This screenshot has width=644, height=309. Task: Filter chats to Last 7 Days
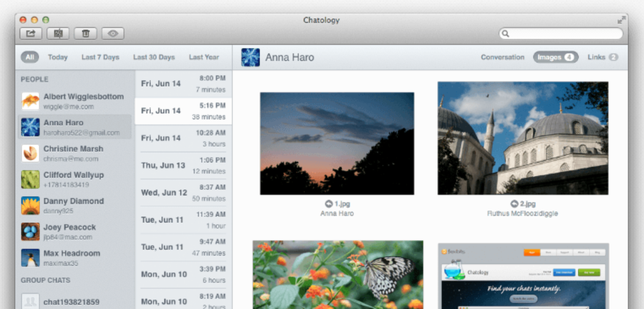click(x=100, y=57)
